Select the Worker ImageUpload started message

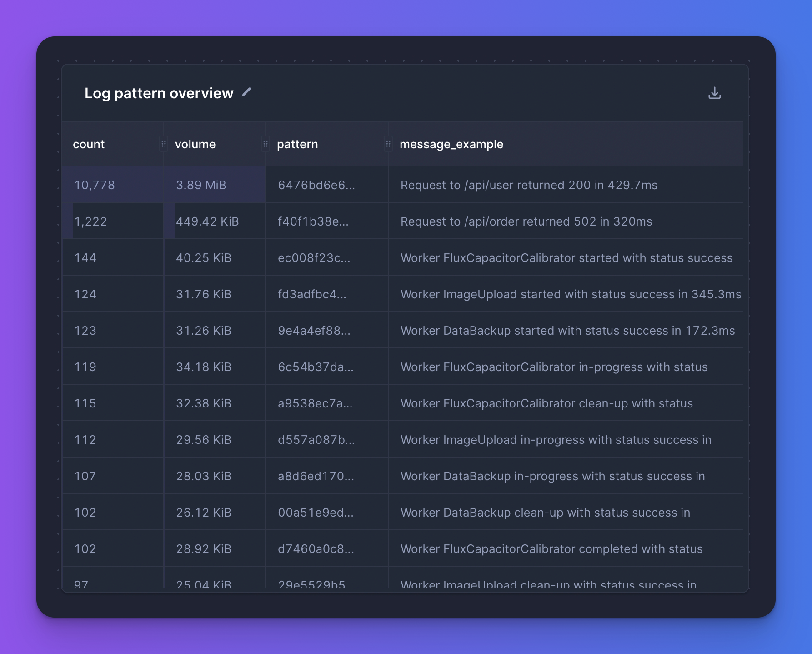(x=571, y=294)
